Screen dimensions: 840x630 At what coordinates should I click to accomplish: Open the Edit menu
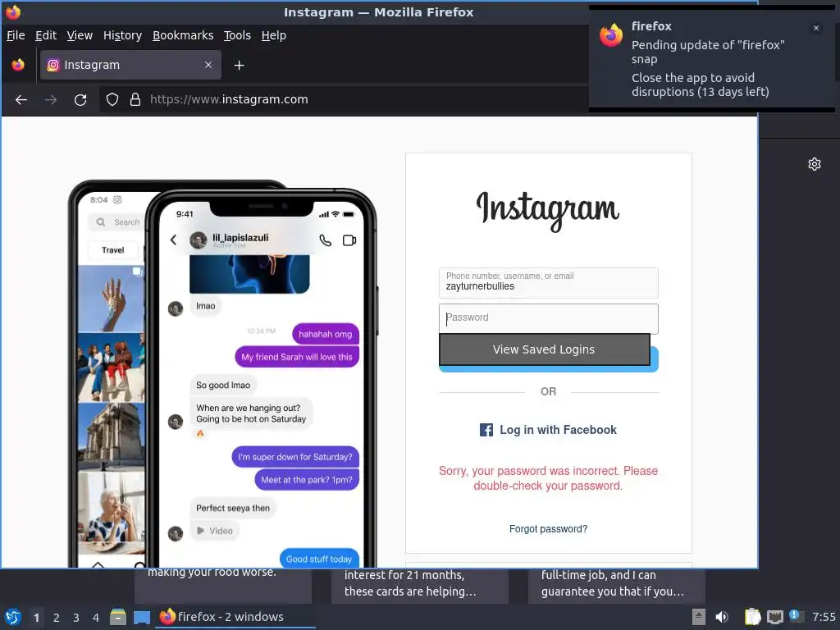[46, 35]
